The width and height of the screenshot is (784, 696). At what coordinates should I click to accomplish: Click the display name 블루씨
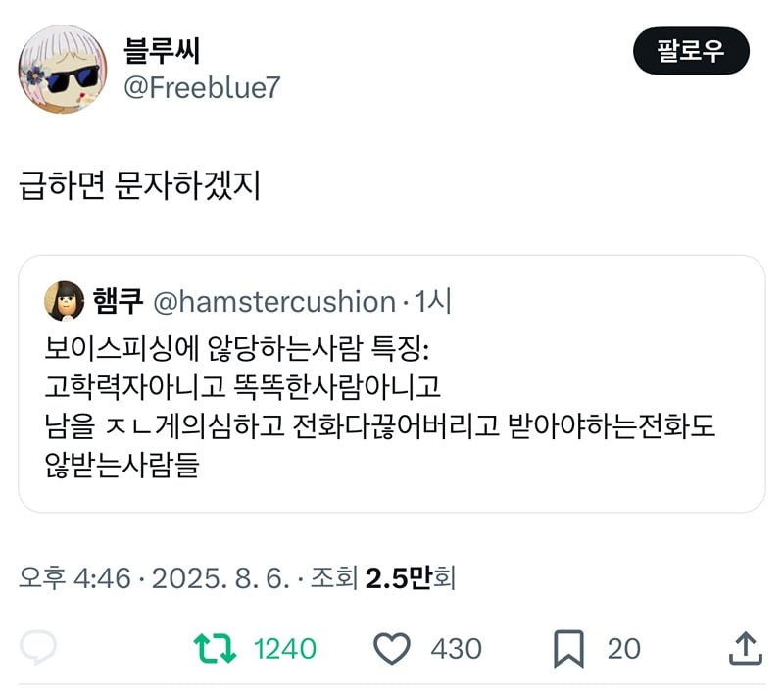[163, 49]
